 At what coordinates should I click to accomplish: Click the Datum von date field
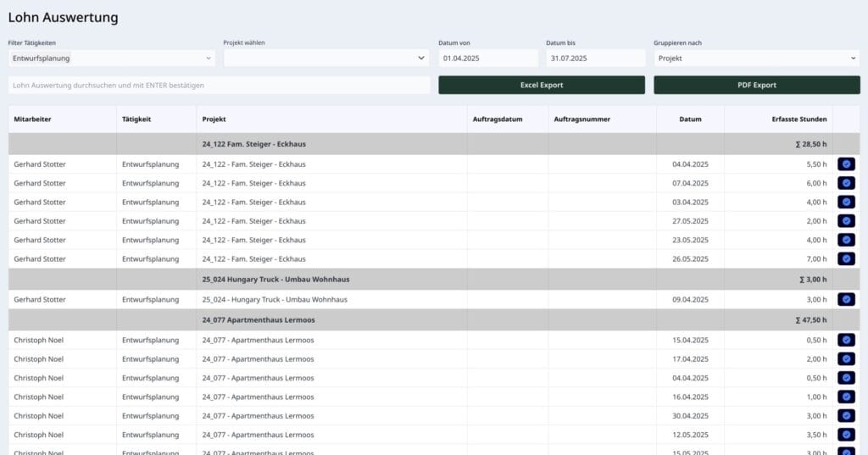click(488, 58)
